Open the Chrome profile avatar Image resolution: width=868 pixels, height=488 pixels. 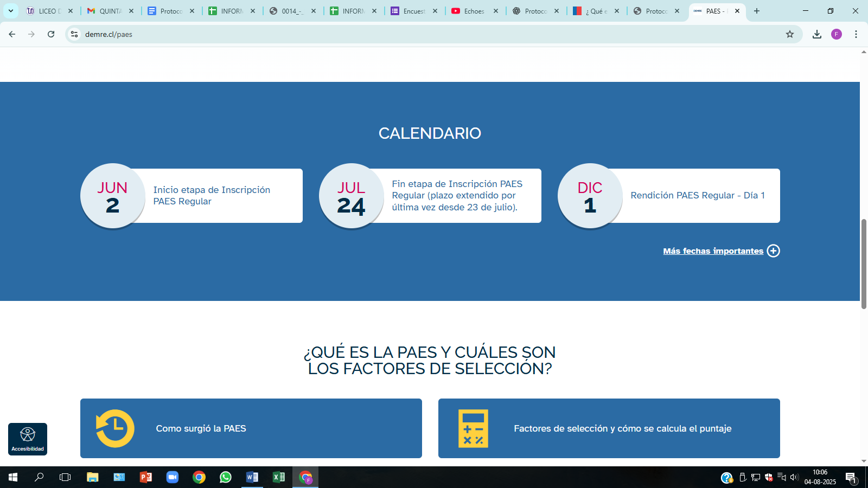pyautogui.click(x=837, y=34)
